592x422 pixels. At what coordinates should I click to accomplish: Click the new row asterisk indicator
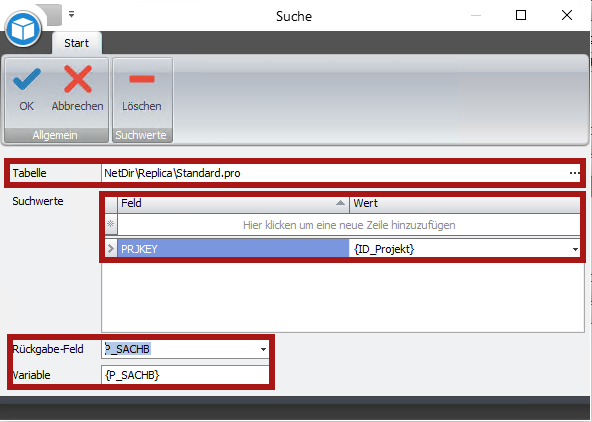[x=111, y=224]
